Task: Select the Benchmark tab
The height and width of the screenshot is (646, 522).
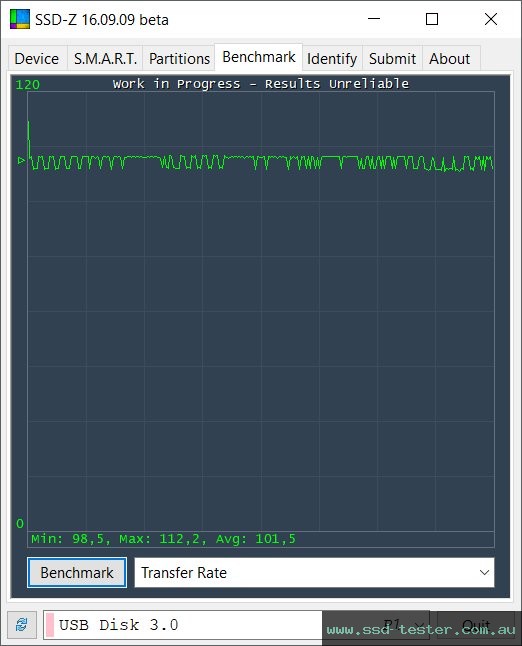Action: (259, 57)
